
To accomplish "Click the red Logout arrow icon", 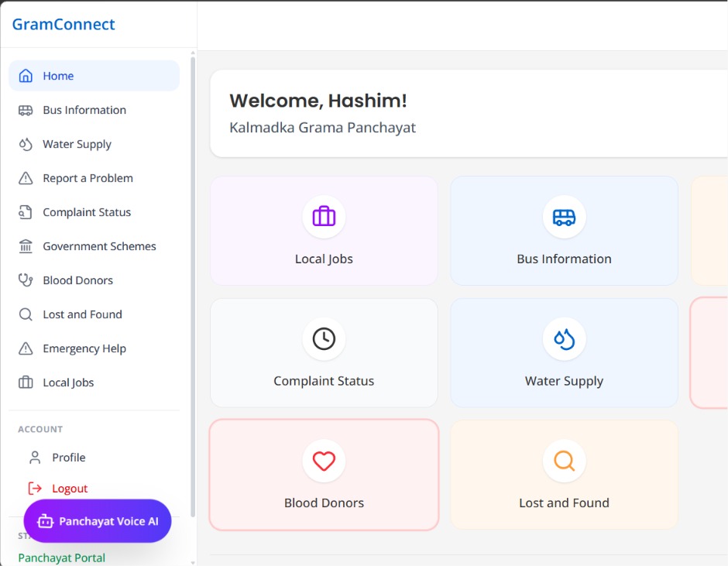I will coord(35,488).
